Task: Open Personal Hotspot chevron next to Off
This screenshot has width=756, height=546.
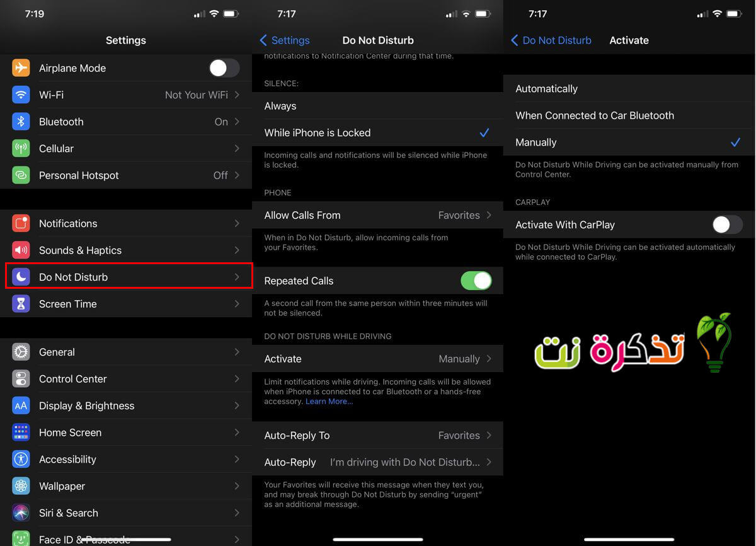Action: click(x=237, y=175)
